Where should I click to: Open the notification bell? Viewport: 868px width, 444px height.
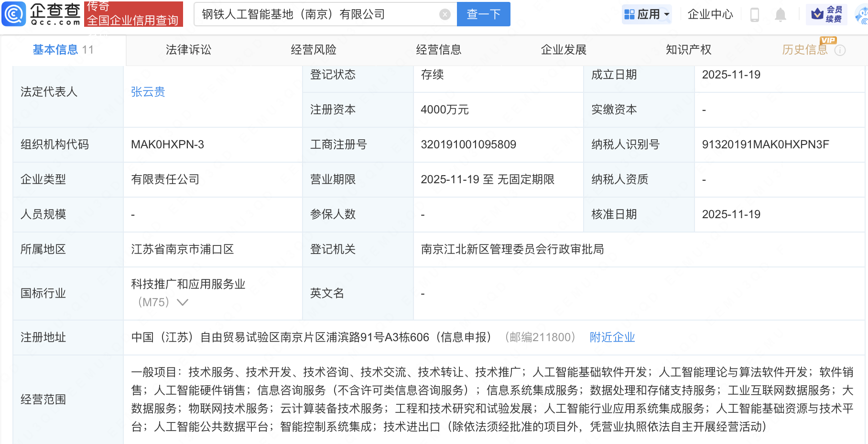coord(781,14)
